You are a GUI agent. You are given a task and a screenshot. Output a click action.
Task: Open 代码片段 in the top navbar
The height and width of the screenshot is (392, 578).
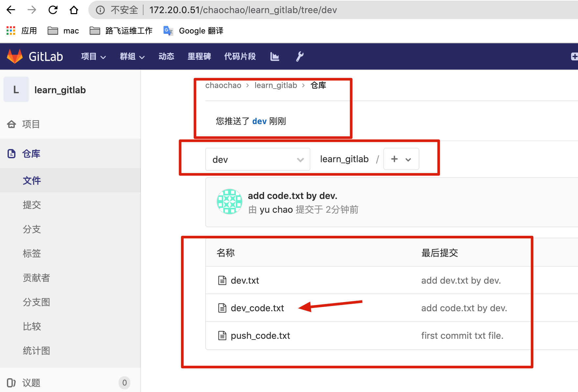[240, 56]
